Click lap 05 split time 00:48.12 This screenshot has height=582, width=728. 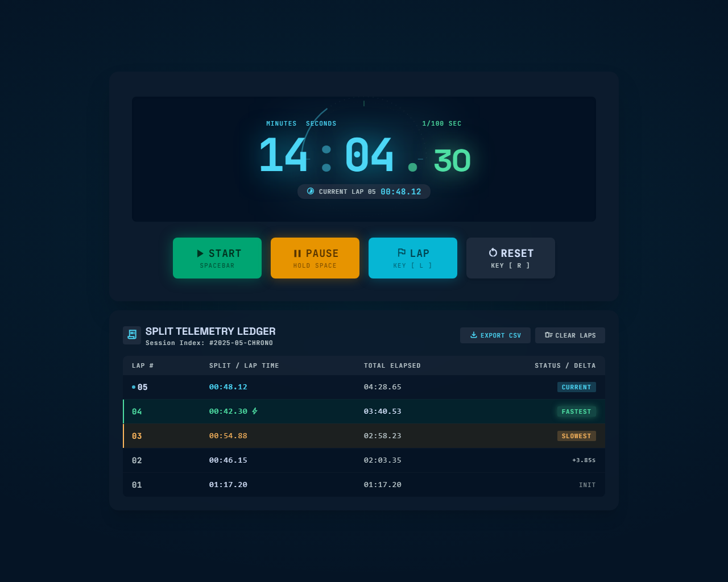pos(228,387)
